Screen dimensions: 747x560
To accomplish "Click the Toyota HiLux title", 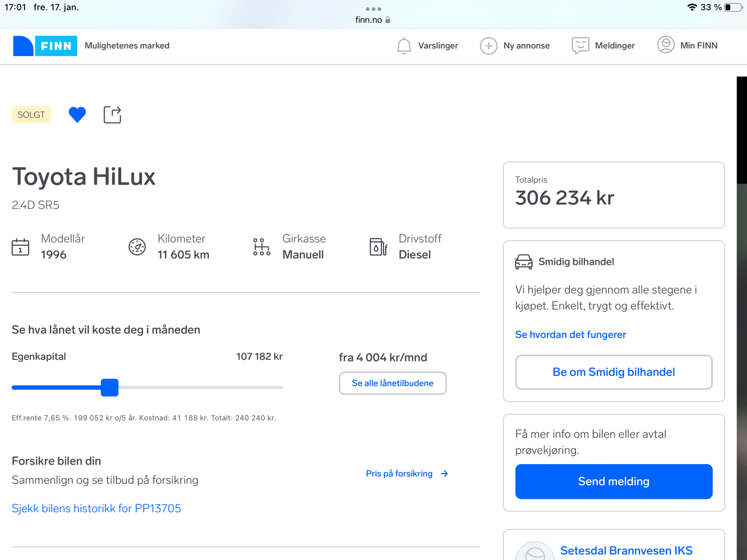I will [x=84, y=177].
